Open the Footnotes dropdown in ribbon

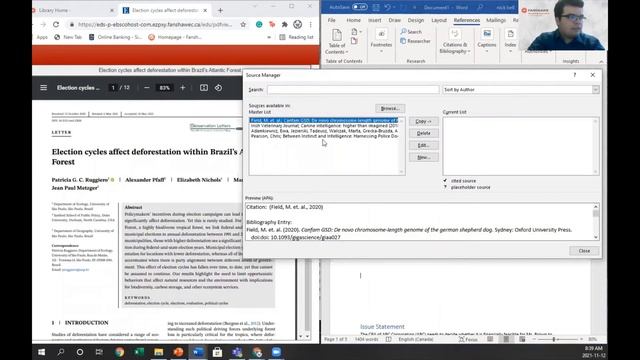point(381,42)
